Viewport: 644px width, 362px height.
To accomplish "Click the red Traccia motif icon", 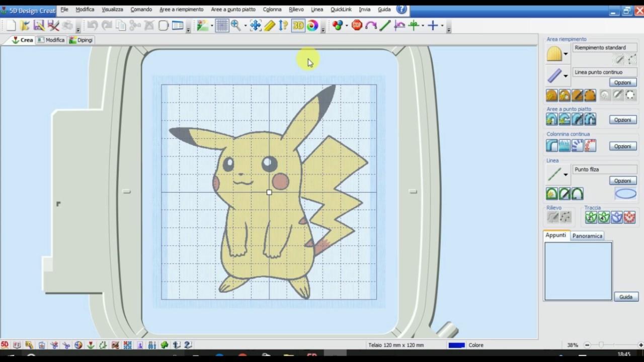I will point(629,217).
